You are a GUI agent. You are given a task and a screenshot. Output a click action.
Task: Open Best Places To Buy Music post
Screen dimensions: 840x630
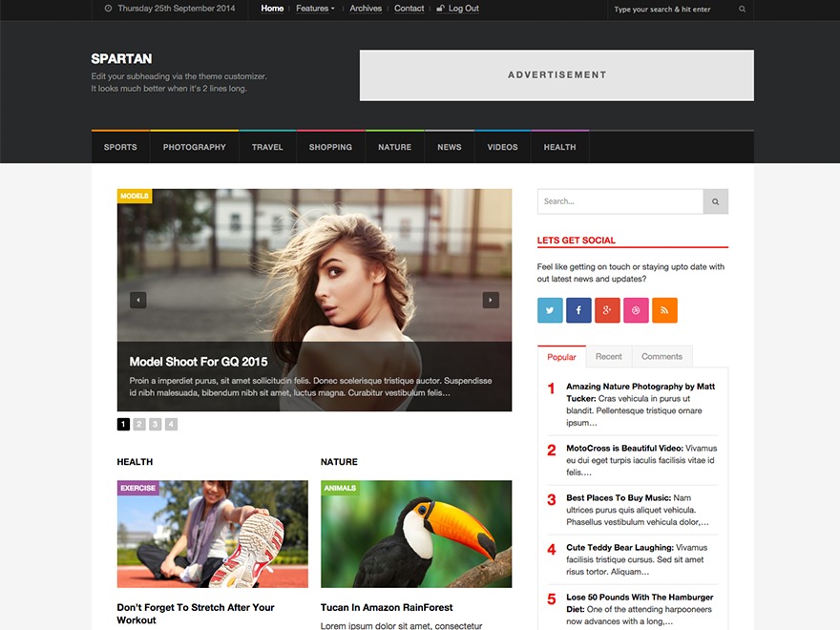(x=619, y=498)
